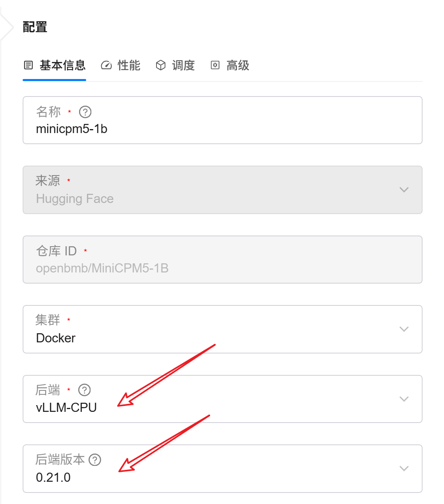This screenshot has height=504, width=444.
Task: Open the 后端版本 dropdown chevron
Action: 404,469
